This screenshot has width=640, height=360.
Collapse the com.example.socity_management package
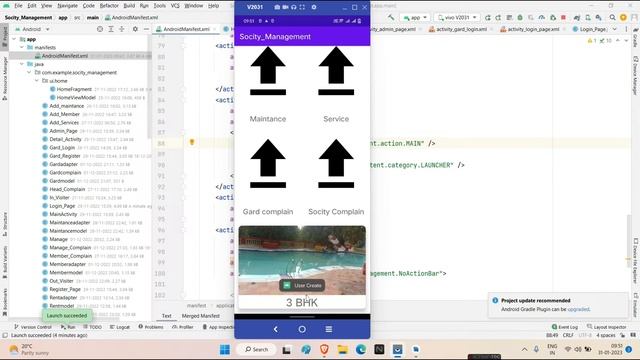click(x=29, y=72)
